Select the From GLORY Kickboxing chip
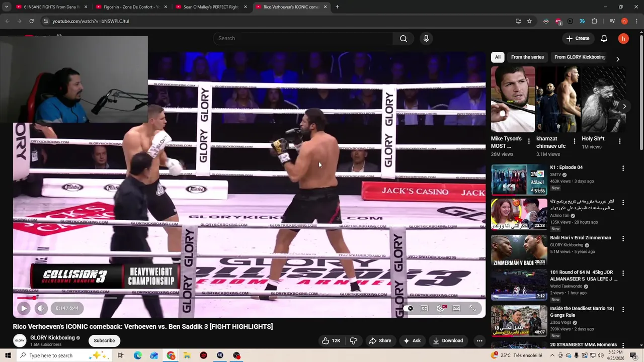 580,57
